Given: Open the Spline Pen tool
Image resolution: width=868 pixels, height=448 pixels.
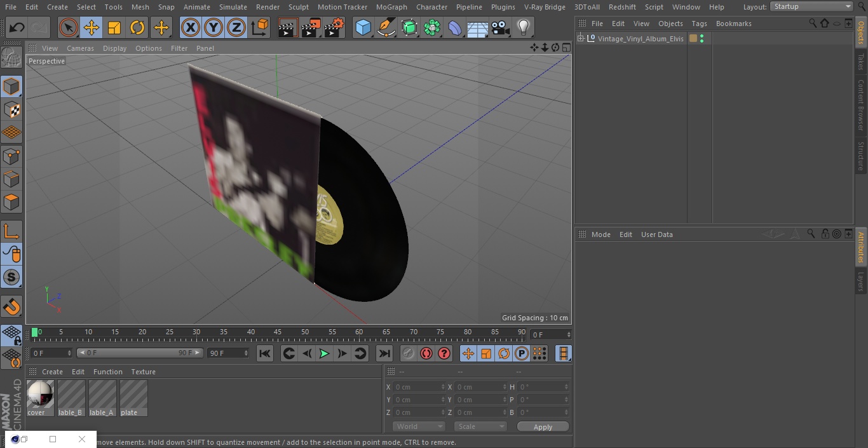Looking at the screenshot, I should [x=386, y=28].
